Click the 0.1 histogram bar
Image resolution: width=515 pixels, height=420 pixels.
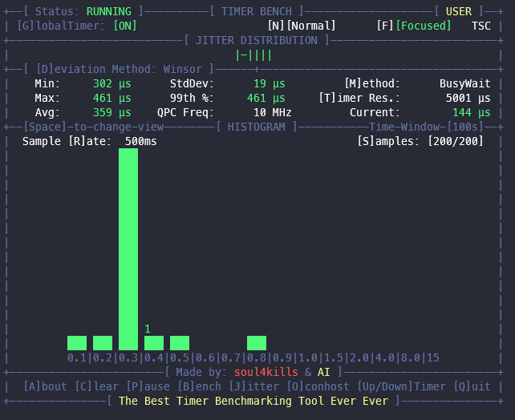tap(77, 343)
